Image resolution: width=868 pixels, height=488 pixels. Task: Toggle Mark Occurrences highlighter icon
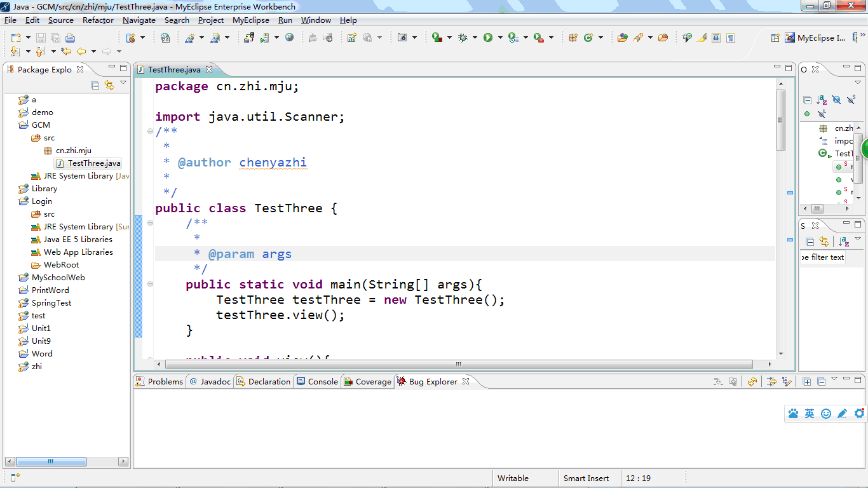[702, 37]
